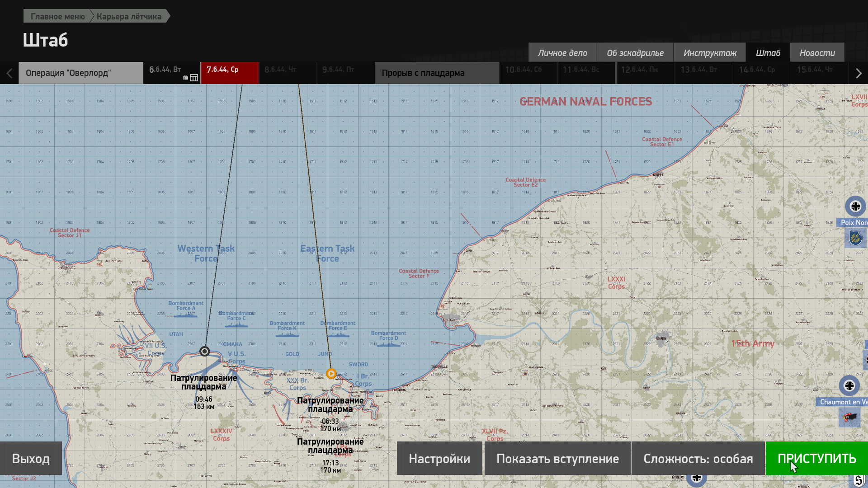
Task: Open the blue shield squadron emblem below Poix Nord
Action: 855,238
